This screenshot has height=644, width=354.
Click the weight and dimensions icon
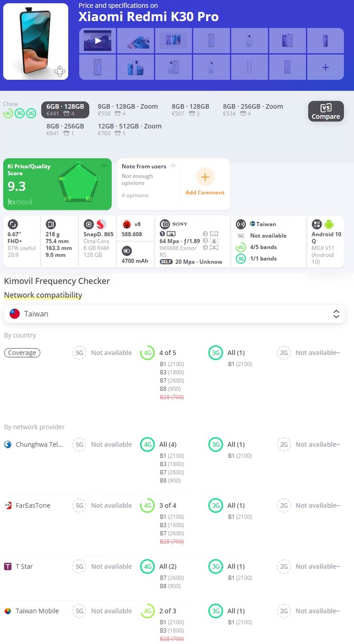pos(51,224)
